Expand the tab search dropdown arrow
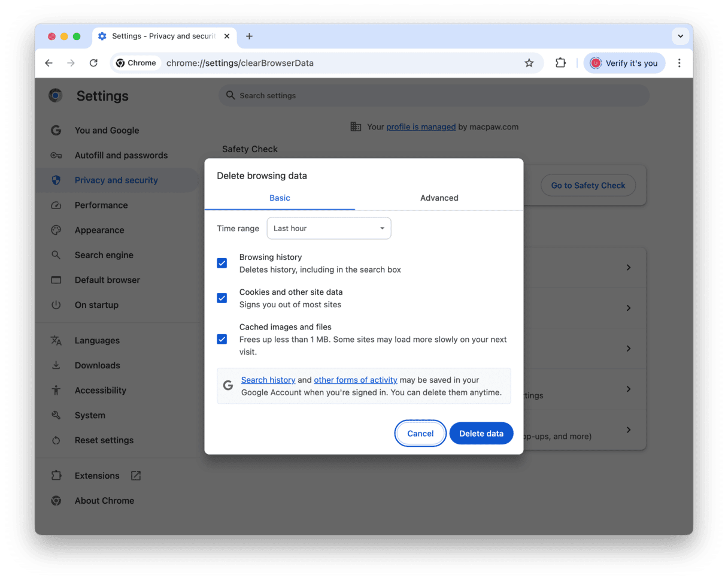 [x=680, y=37]
